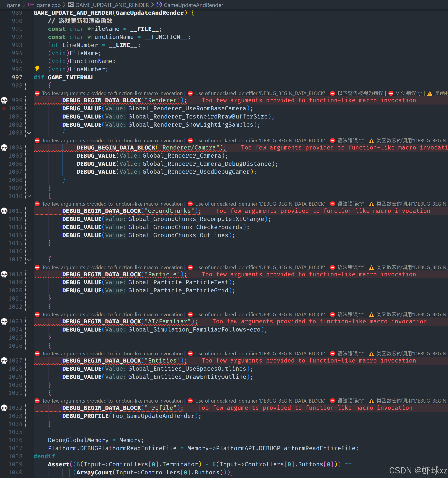Screen dimensions: 448x478
Task: Click skull icon beside line 1027
Action: 4,361
